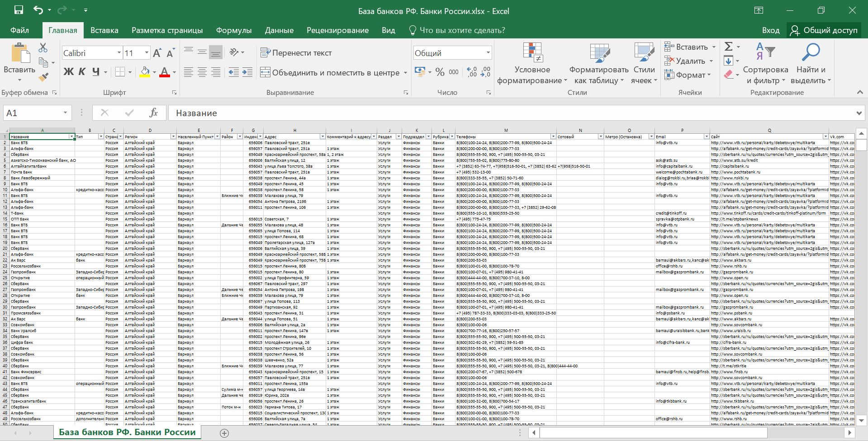Open filter dropdown for Название column
The height and width of the screenshot is (441, 868).
pyautogui.click(x=71, y=136)
